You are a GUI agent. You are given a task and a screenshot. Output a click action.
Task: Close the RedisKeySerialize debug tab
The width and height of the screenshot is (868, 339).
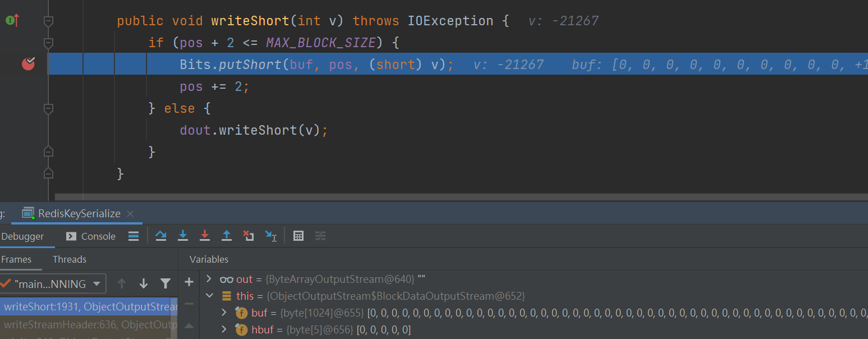click(130, 214)
